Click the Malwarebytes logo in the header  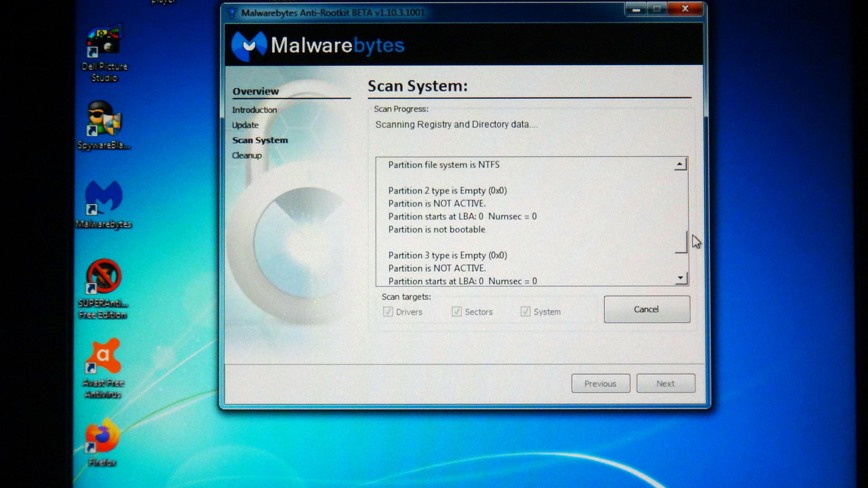point(317,45)
